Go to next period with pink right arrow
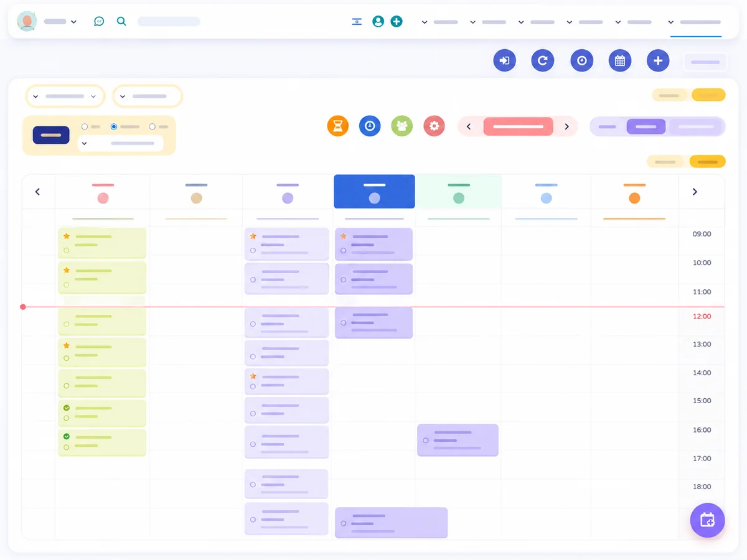 coord(566,126)
